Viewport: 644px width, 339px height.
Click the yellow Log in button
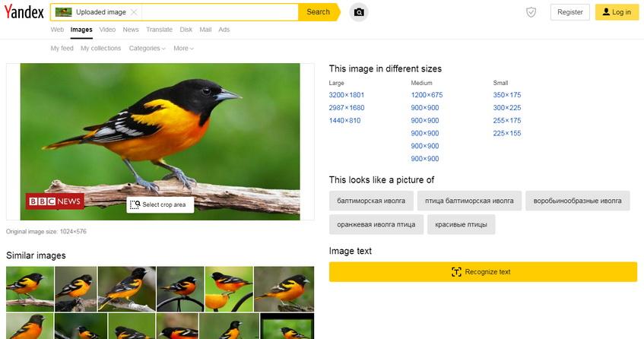point(616,12)
